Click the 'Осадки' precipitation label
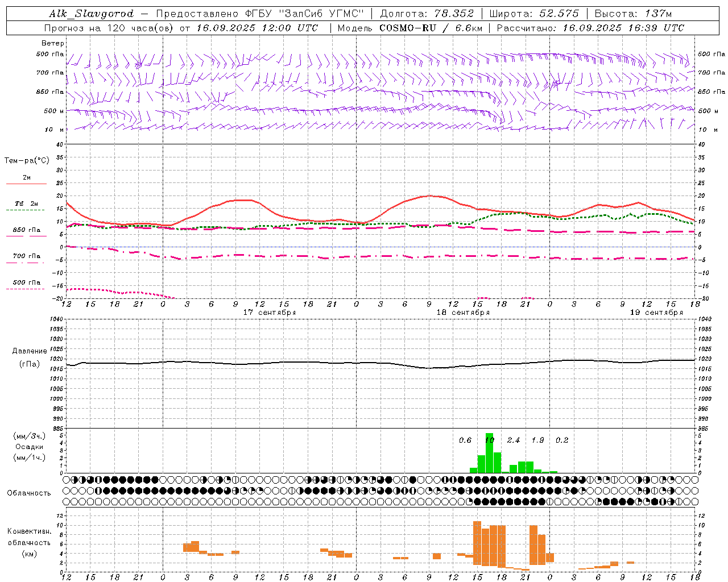Viewport: 728px width, 582px height. 30,447
